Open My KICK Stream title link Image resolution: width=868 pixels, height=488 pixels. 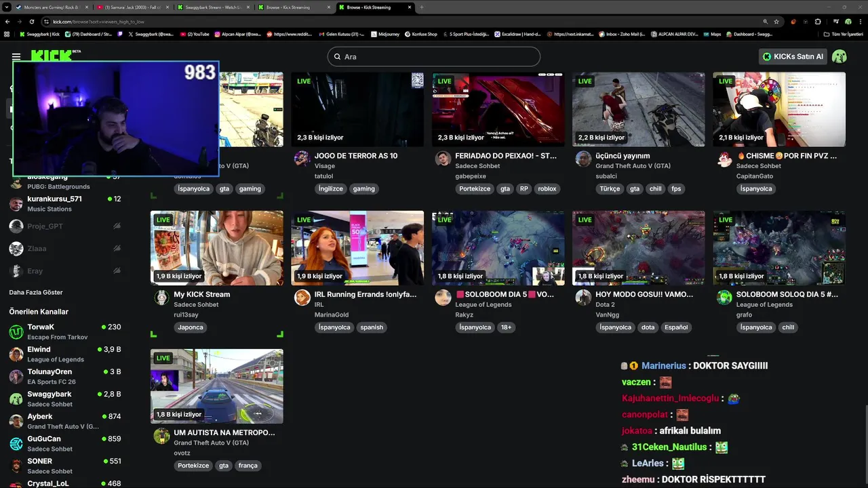[201, 294]
